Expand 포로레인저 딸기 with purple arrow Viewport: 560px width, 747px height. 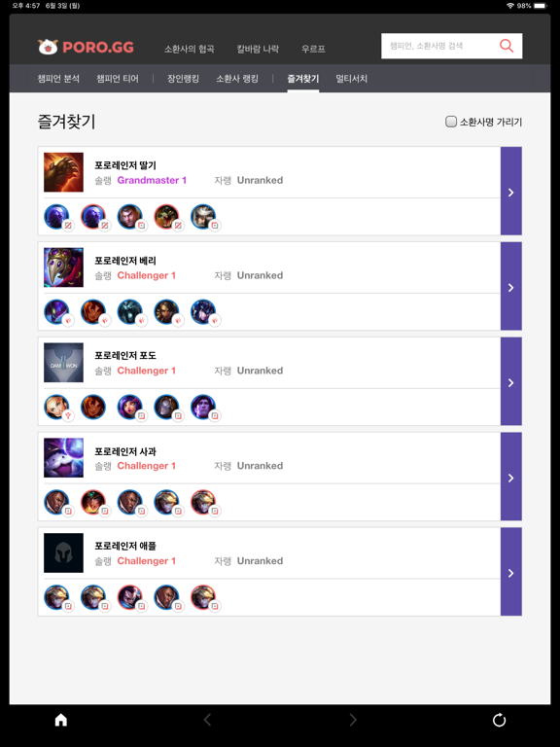tap(511, 191)
